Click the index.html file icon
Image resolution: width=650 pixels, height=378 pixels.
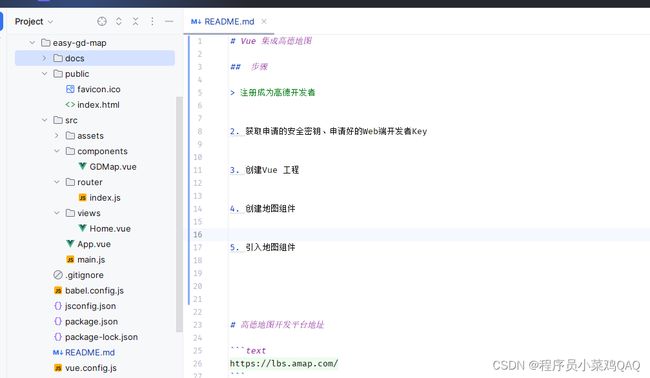(70, 105)
